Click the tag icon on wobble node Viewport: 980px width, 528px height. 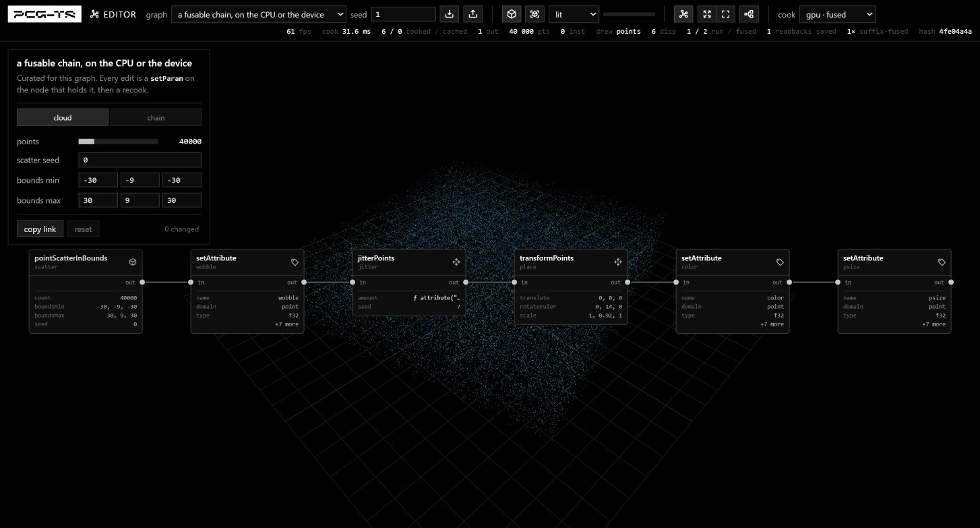pyautogui.click(x=295, y=262)
